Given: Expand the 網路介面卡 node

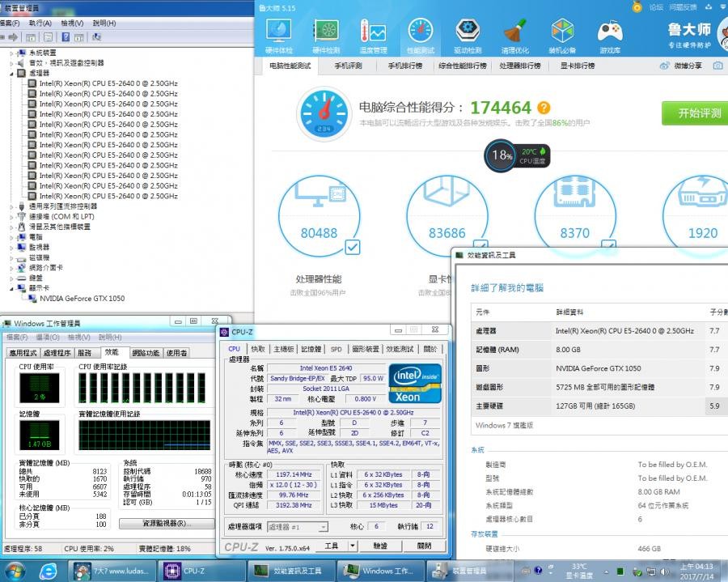Looking at the screenshot, I should (12, 268).
